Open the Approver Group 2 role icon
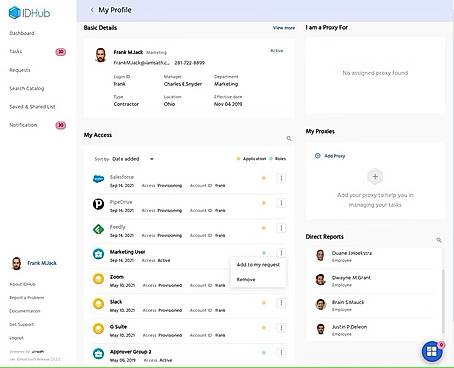This screenshot has height=368, width=454. click(98, 354)
